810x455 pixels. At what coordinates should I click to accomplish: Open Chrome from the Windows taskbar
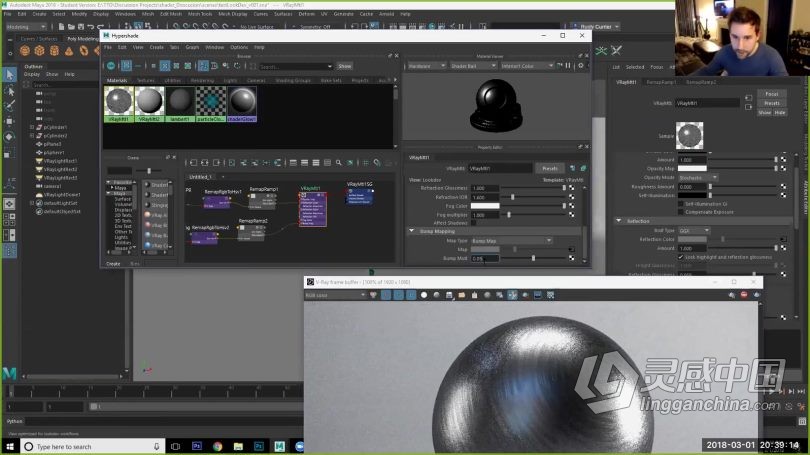pyautogui.click(x=217, y=446)
